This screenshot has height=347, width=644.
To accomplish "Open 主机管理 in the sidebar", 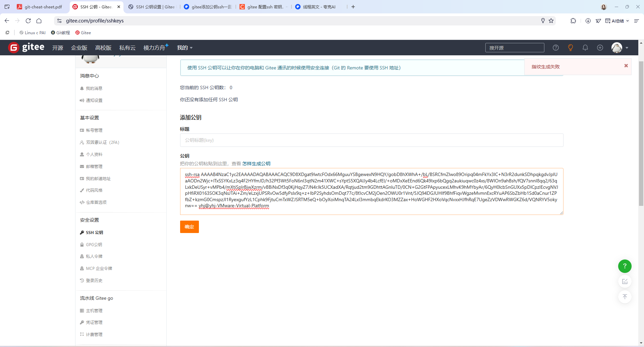I will click(91, 310).
